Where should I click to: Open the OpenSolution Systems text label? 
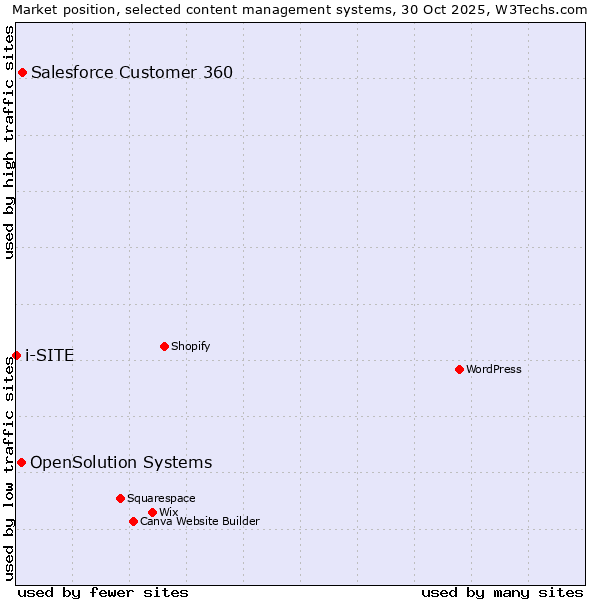pos(121,462)
